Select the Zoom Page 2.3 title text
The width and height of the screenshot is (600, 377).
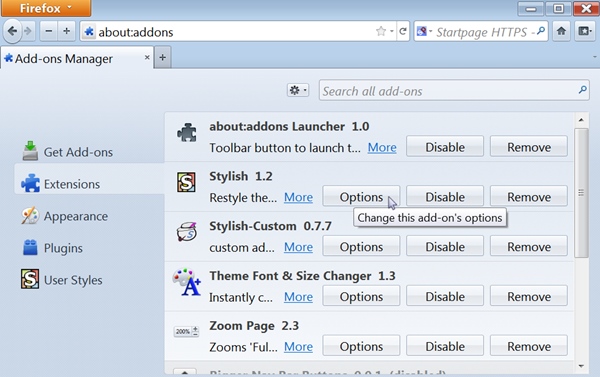[x=254, y=326]
